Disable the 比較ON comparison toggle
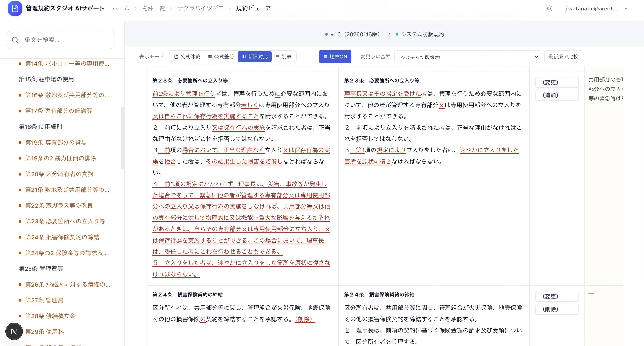The height and width of the screenshot is (346, 644). [x=335, y=57]
